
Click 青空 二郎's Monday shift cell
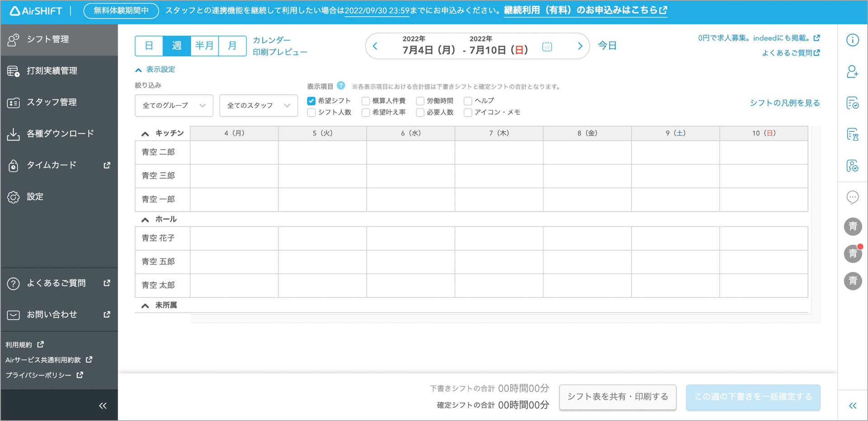click(234, 152)
